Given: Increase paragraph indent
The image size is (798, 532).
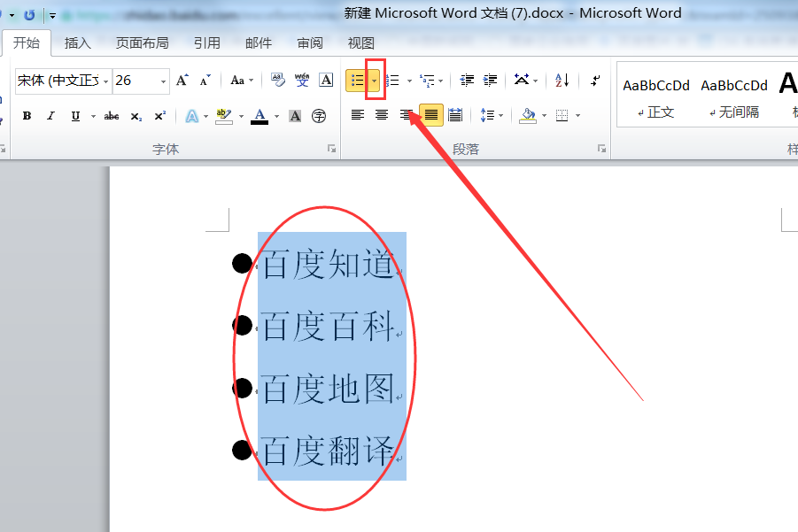Looking at the screenshot, I should tap(490, 81).
